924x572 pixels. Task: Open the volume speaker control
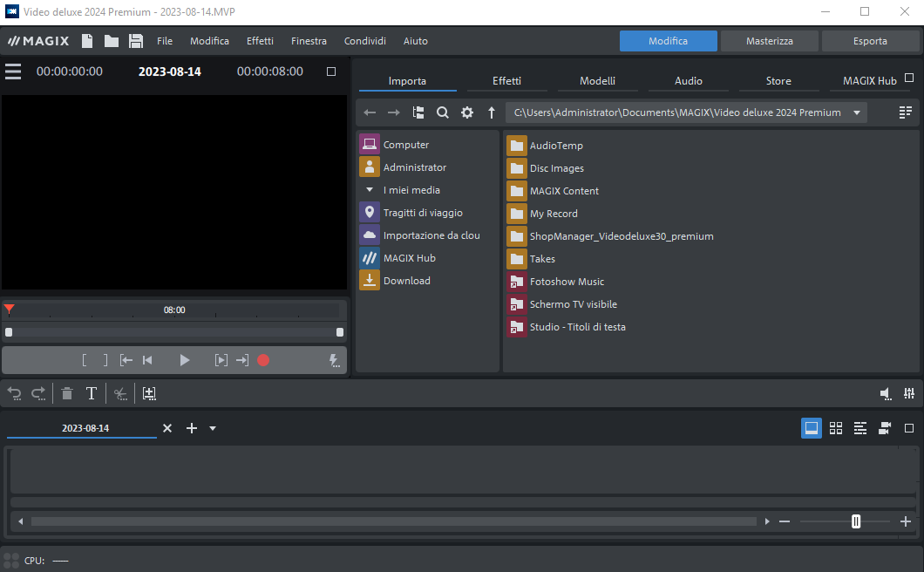(885, 394)
